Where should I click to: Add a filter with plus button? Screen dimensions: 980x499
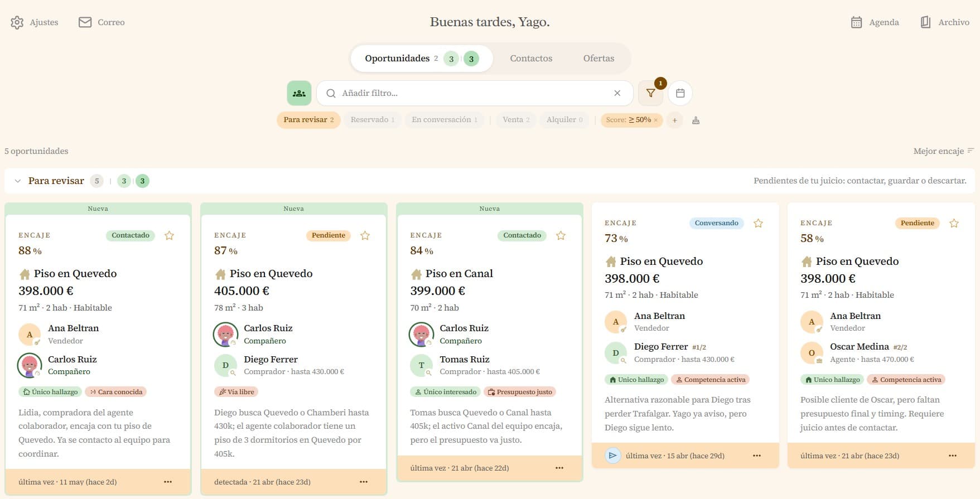tap(674, 120)
